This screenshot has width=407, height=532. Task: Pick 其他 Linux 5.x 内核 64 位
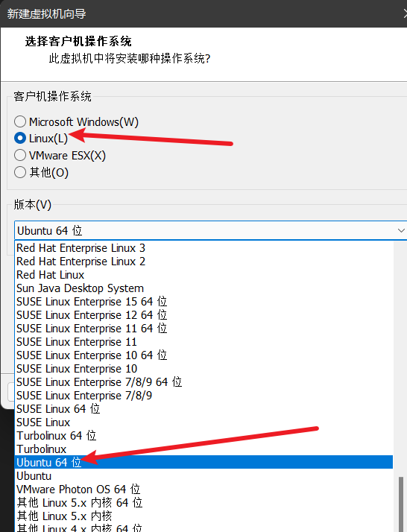(x=203, y=503)
